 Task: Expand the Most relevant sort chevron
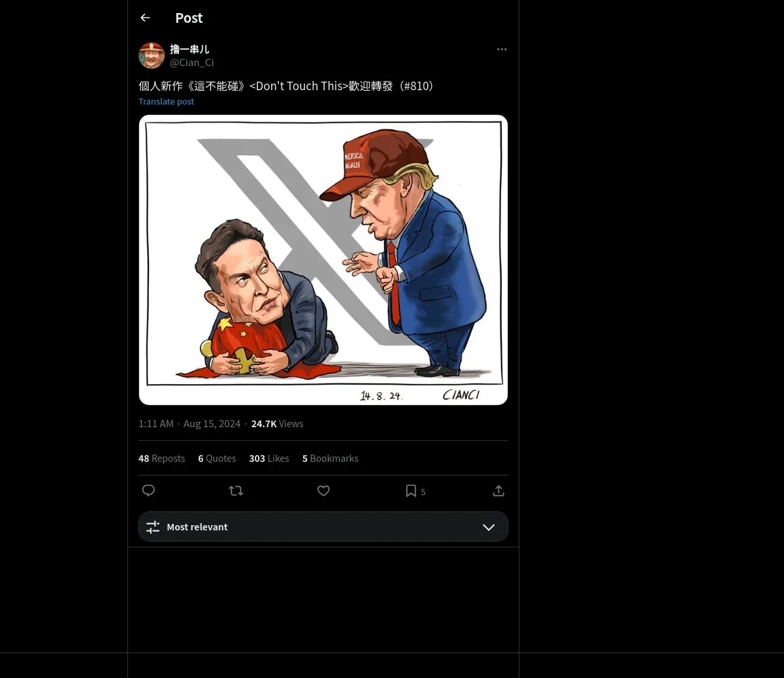(489, 527)
